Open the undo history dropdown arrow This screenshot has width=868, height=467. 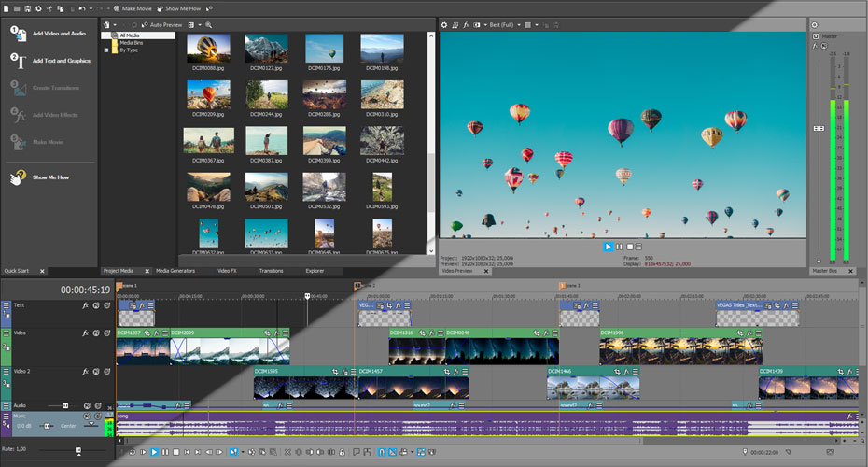point(91,8)
